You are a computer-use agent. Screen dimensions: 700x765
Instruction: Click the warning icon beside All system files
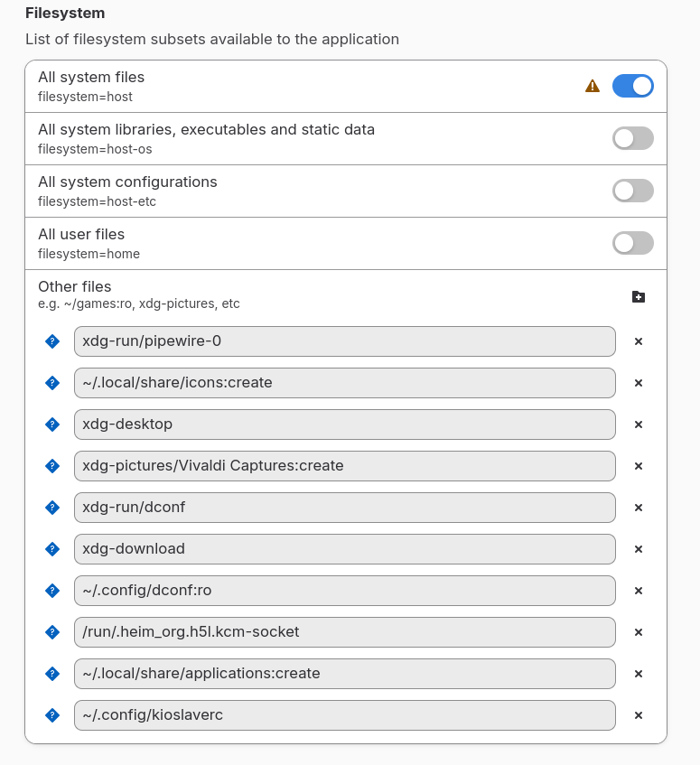click(x=593, y=86)
